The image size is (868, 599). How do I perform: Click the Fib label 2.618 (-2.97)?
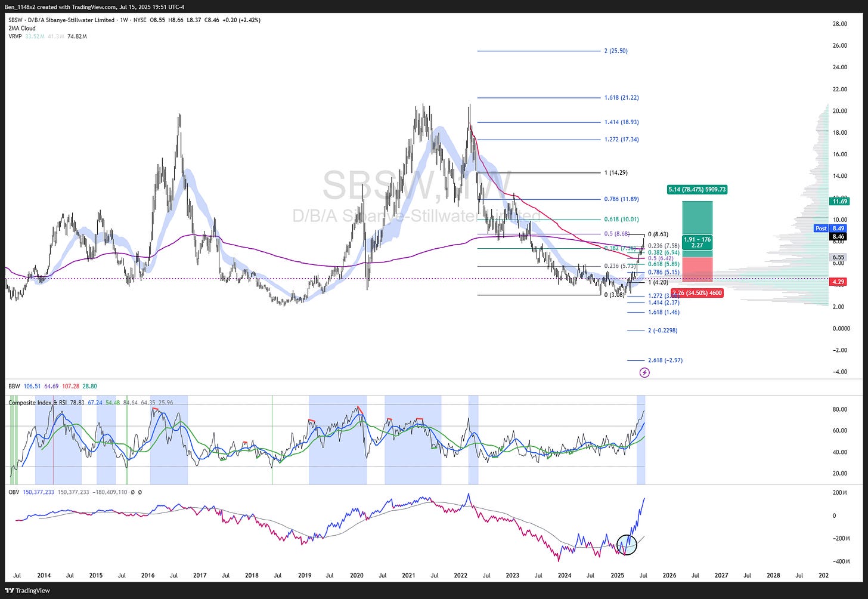pyautogui.click(x=665, y=360)
